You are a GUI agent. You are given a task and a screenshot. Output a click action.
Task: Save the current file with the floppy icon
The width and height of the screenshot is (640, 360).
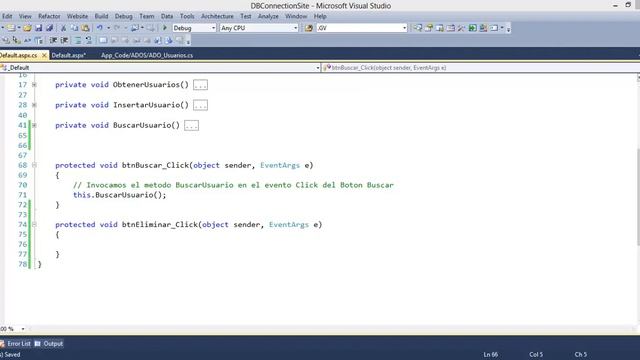39,28
